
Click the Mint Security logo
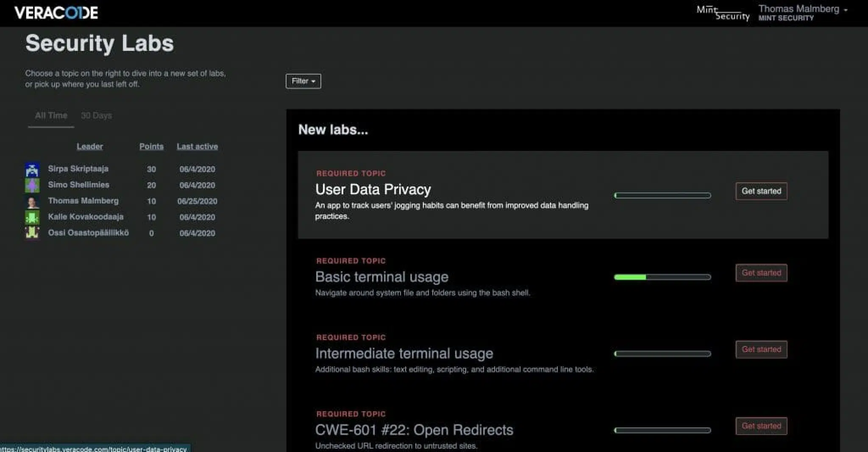[723, 13]
